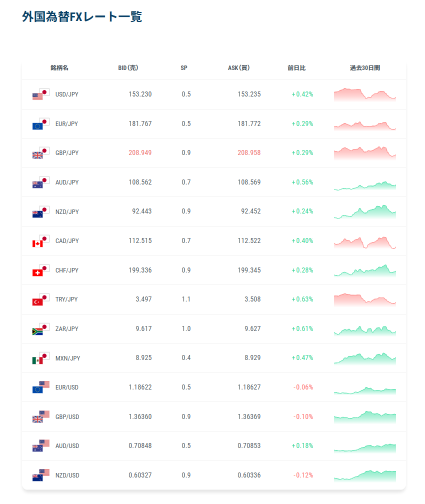Image resolution: width=425 pixels, height=504 pixels.
Task: Click the EUR/USD flag pair icon
Action: 40,387
